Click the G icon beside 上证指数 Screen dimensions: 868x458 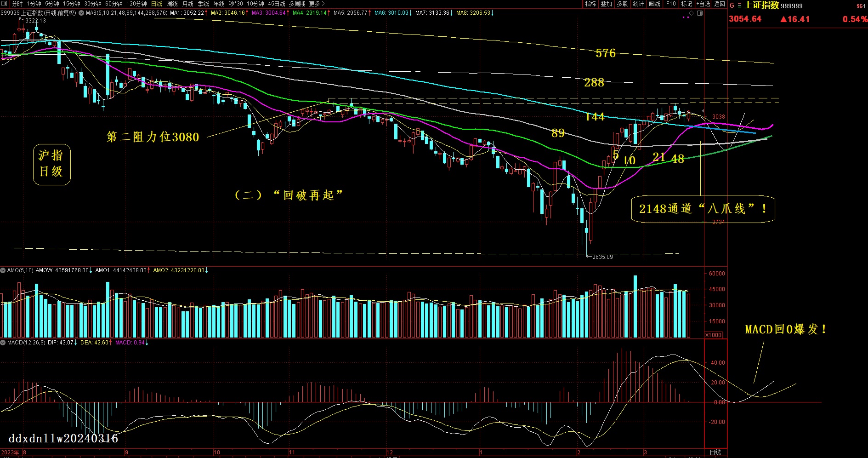pyautogui.click(x=732, y=6)
